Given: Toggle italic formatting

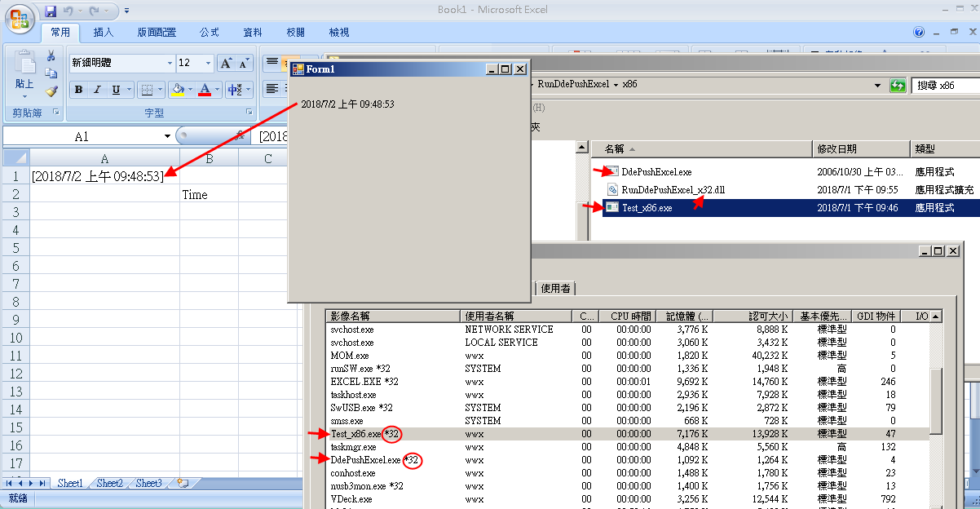Looking at the screenshot, I should [x=97, y=90].
